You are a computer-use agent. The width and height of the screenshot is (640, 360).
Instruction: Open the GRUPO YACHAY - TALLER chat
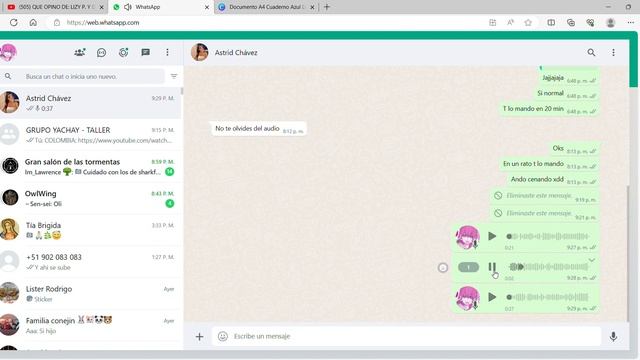pos(91,134)
